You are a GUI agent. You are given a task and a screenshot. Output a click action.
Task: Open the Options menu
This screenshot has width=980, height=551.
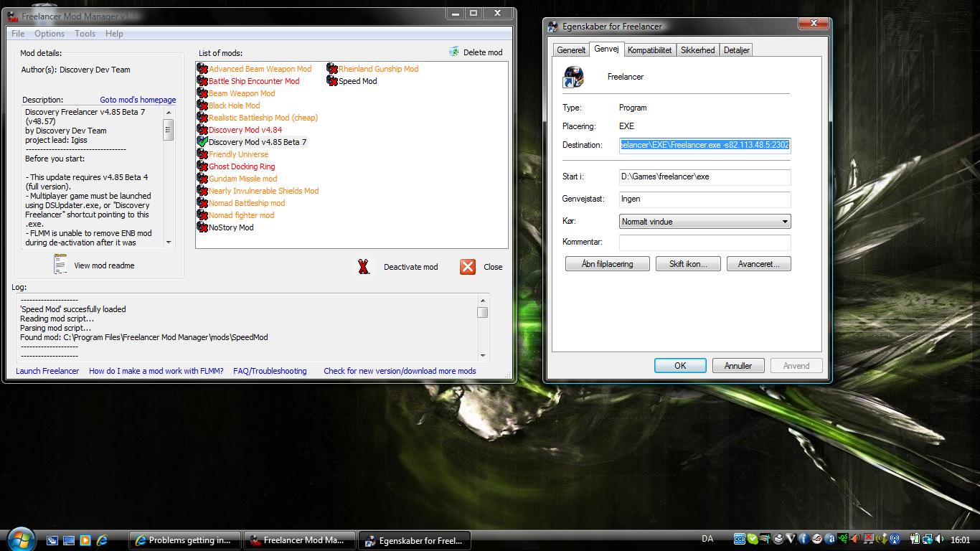[x=50, y=34]
